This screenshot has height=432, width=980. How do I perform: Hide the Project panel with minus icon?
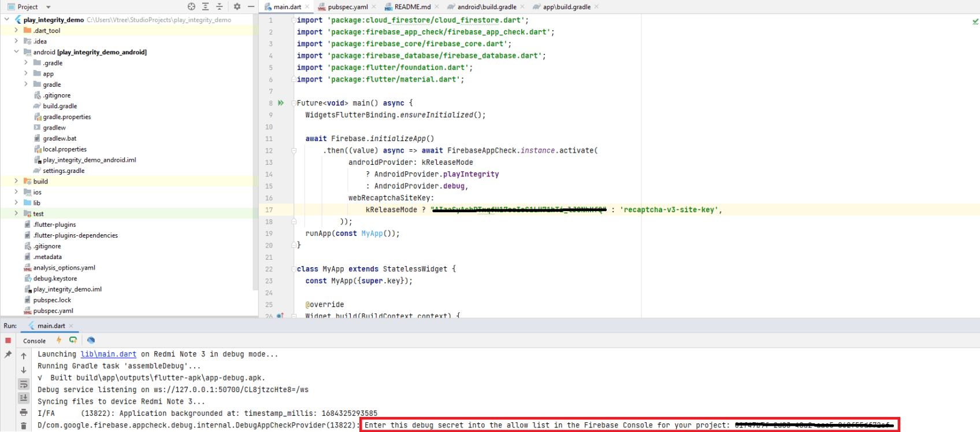[251, 6]
